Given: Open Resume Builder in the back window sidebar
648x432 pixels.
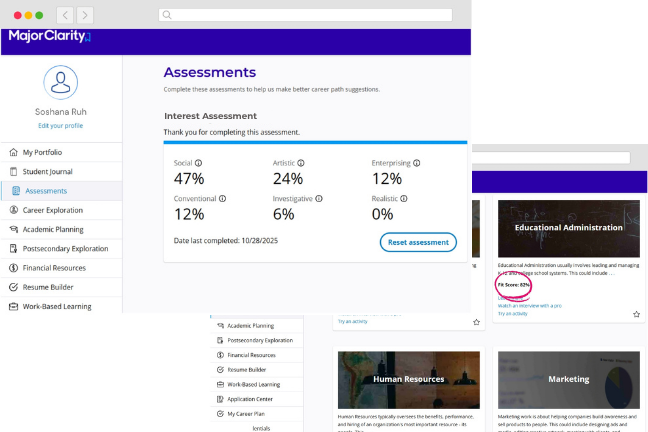Looking at the screenshot, I should point(257,370).
